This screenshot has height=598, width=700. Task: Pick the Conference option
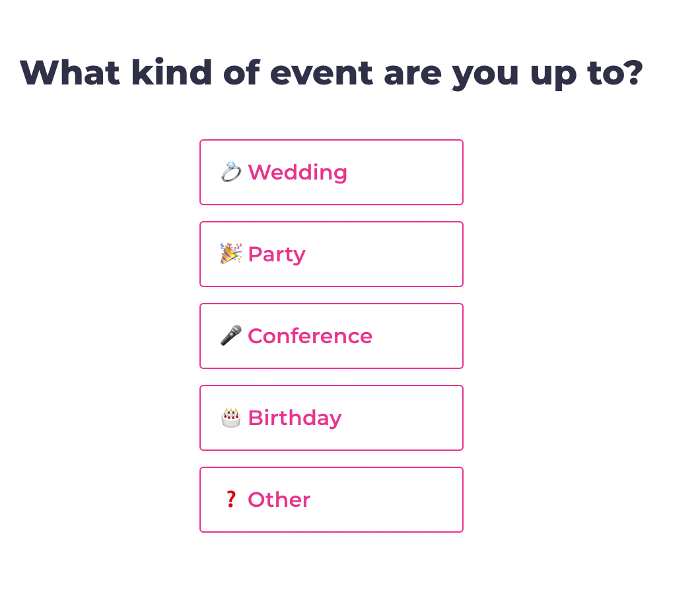tap(331, 336)
